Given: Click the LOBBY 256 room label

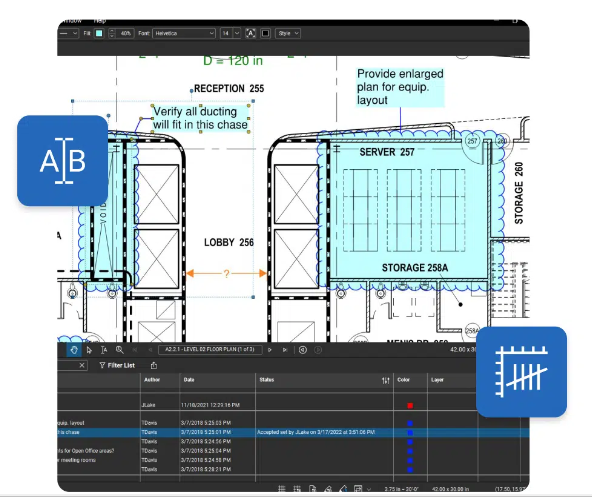Looking at the screenshot, I should pos(229,242).
